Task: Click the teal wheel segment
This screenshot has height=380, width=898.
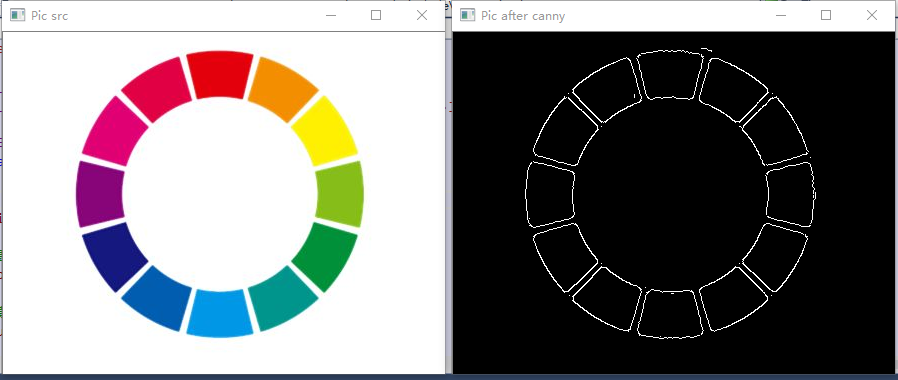Action: [282, 299]
